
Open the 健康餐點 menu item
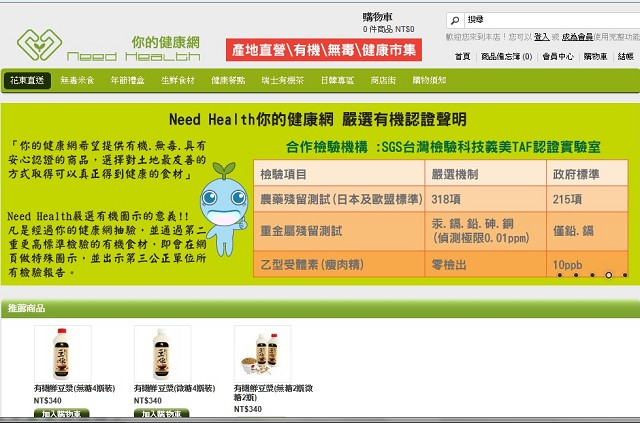click(228, 80)
